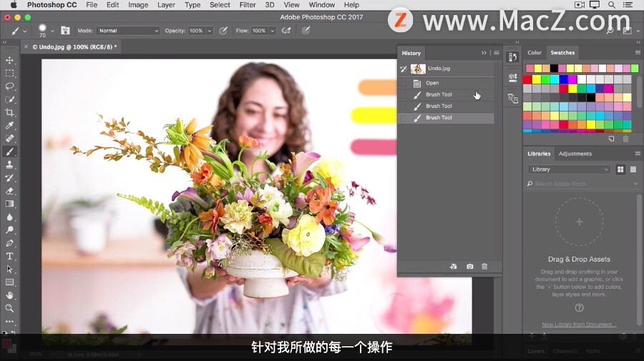
Task: Switch Libraries to grid view
Action: pyautogui.click(x=620, y=169)
